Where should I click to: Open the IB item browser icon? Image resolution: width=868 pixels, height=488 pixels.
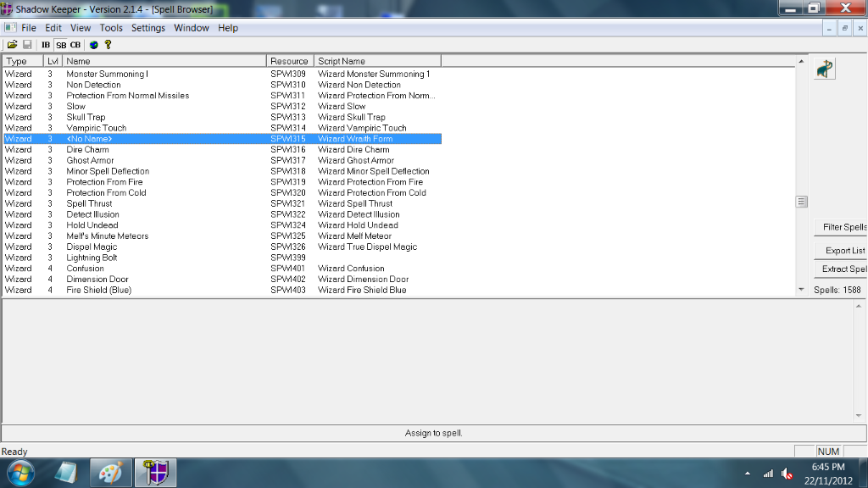pos(46,45)
